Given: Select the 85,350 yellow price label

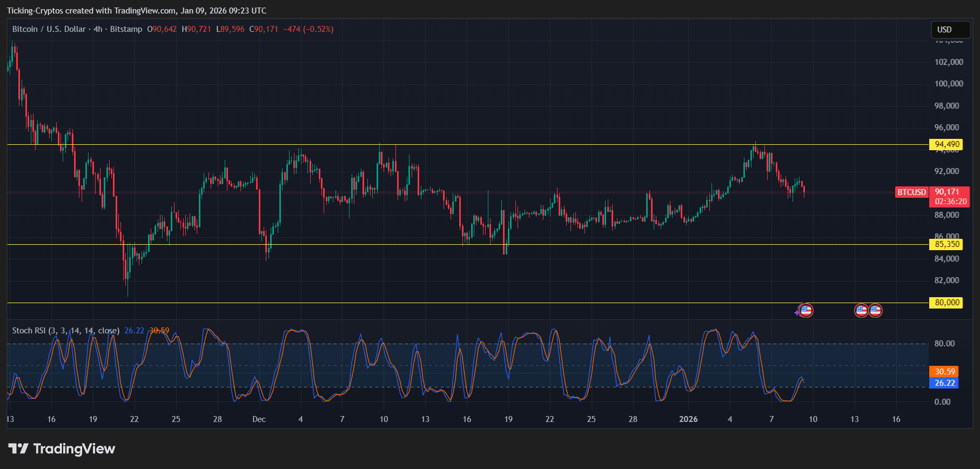Looking at the screenshot, I should click(x=947, y=244).
